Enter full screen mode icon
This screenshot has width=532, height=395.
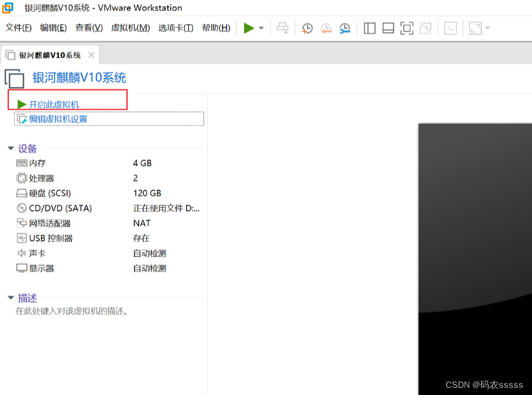point(407,28)
